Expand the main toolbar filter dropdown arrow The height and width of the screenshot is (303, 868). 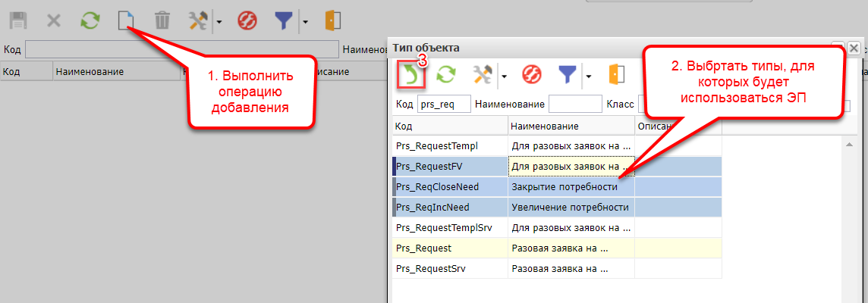click(x=304, y=21)
